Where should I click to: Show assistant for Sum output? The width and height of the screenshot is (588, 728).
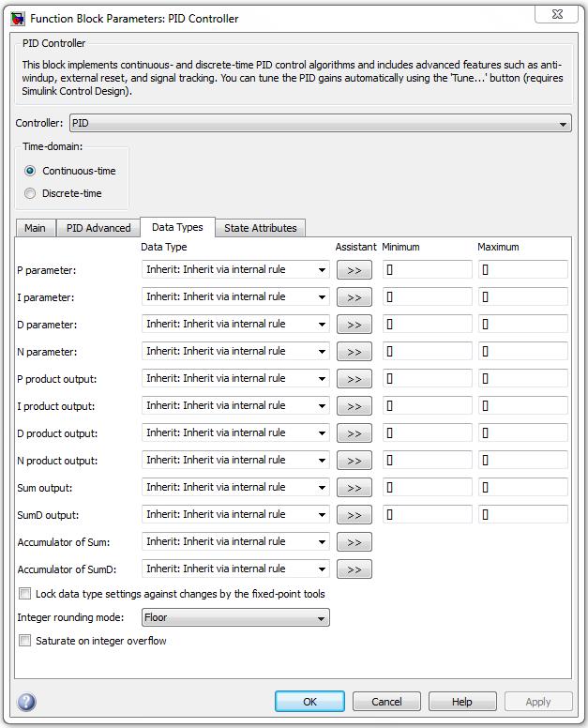[354, 488]
